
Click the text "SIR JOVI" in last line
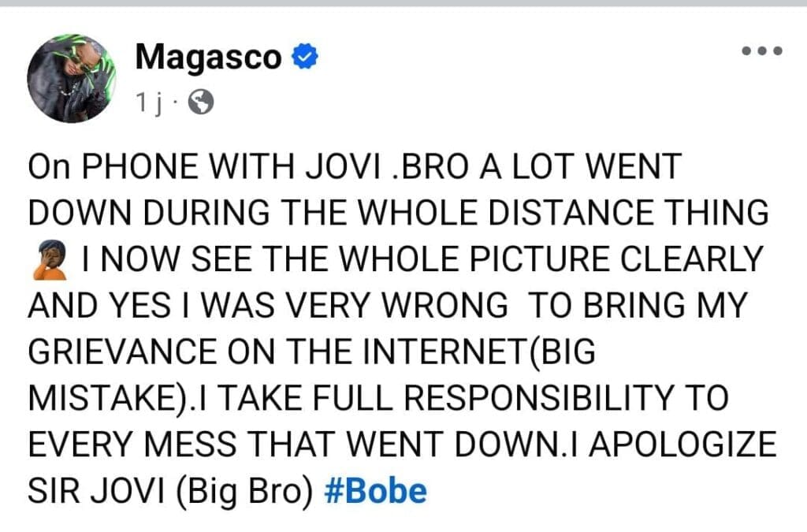pyautogui.click(x=91, y=492)
